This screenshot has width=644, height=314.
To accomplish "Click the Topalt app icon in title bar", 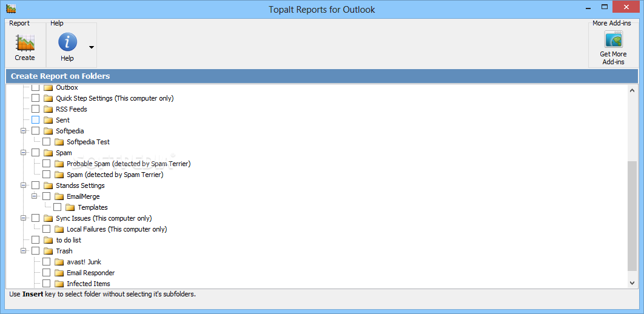I will pyautogui.click(x=11, y=8).
